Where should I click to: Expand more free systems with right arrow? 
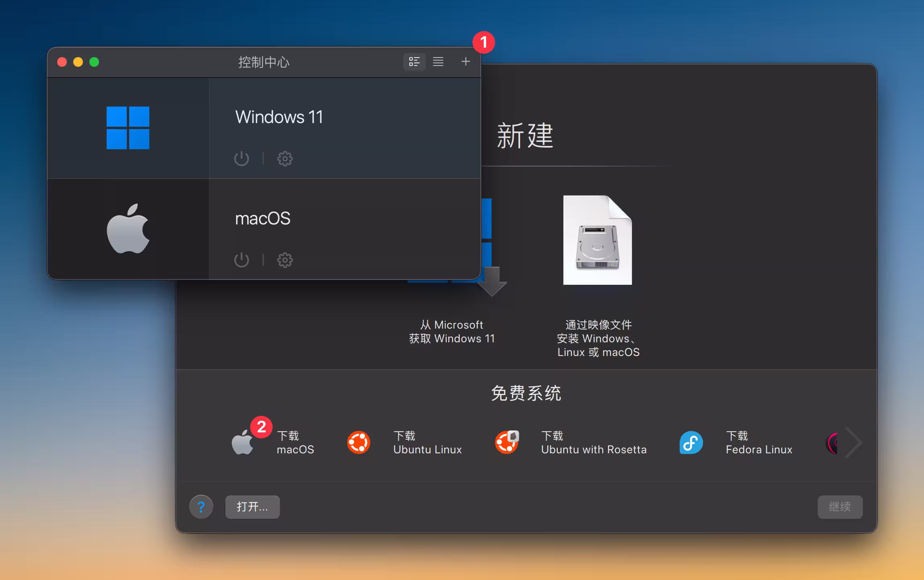point(854,442)
